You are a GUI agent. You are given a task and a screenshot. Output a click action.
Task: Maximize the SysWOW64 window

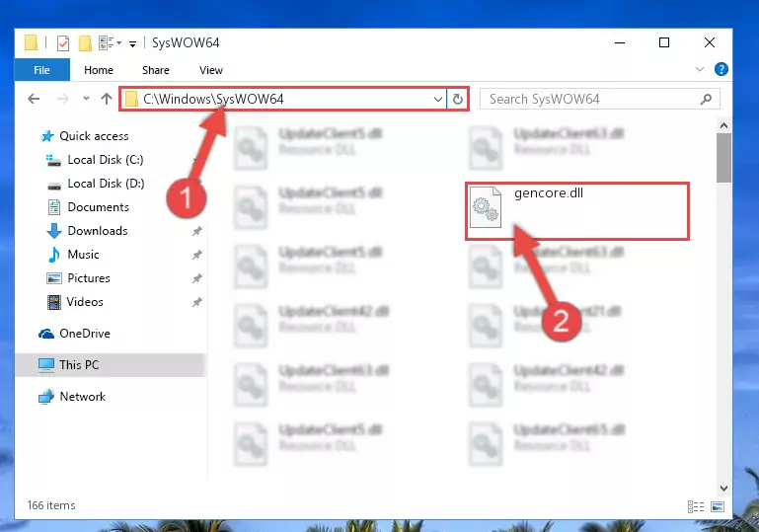click(664, 42)
